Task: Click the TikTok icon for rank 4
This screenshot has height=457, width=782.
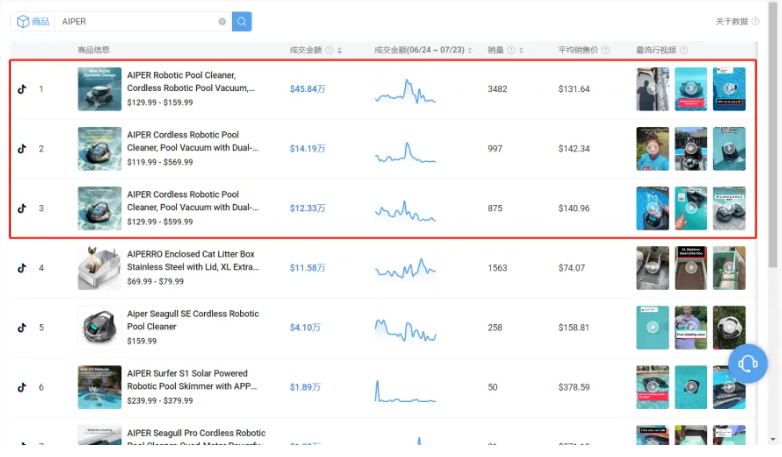Action: coord(21,268)
